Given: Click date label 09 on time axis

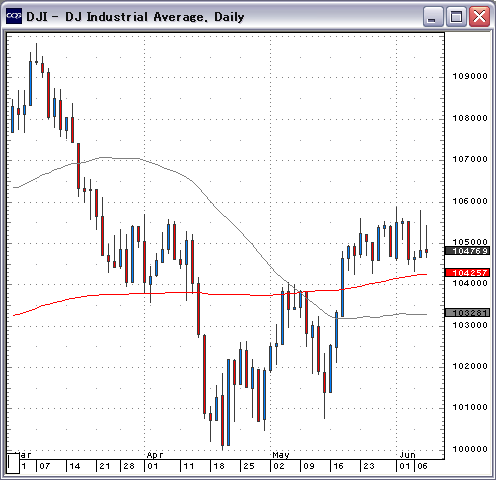Looking at the screenshot, I should pyautogui.click(x=309, y=466).
